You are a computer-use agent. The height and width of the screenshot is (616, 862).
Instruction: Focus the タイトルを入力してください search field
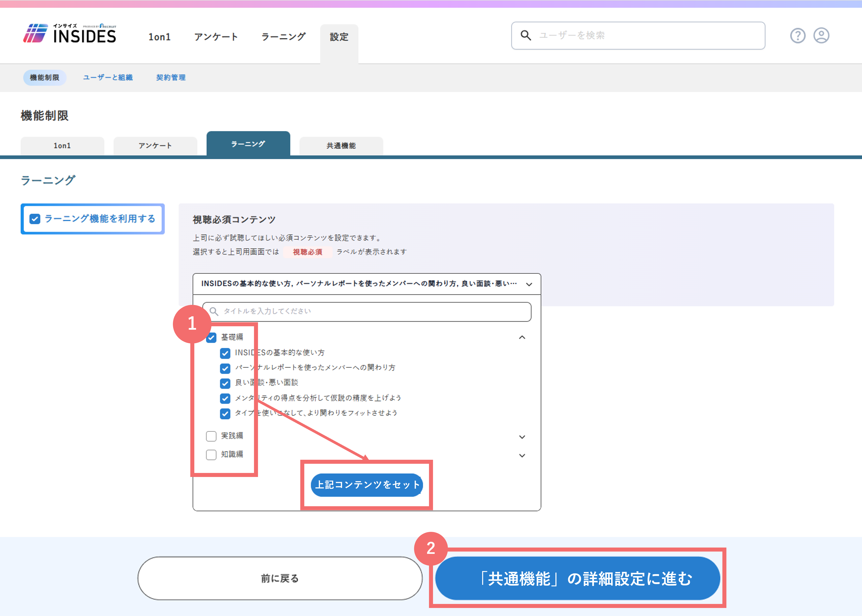[367, 312]
